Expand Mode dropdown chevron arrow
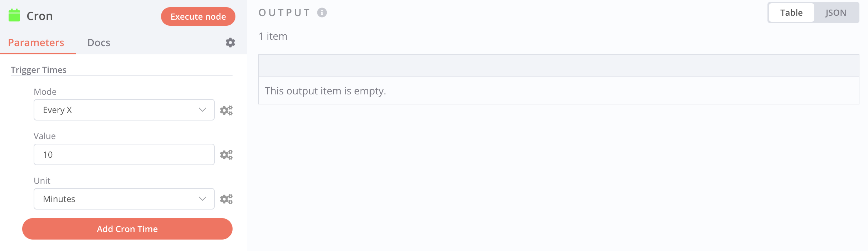The width and height of the screenshot is (868, 251). [203, 110]
